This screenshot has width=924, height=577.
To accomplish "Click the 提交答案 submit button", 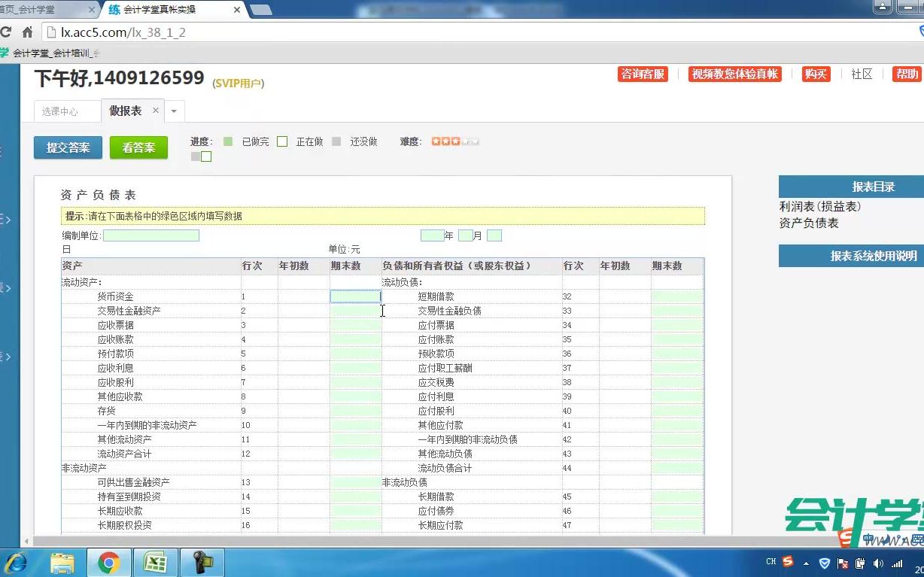I will coord(67,147).
